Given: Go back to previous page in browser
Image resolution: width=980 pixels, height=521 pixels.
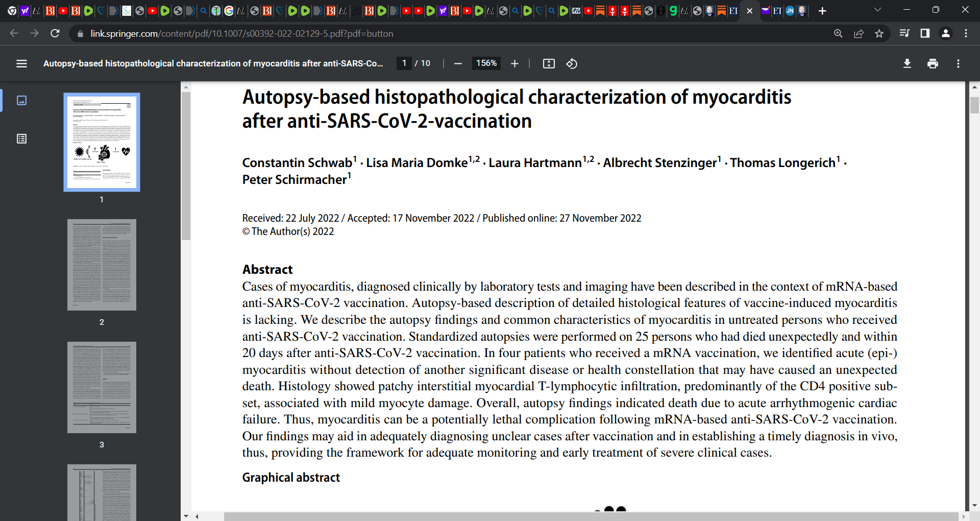Looking at the screenshot, I should click(14, 33).
